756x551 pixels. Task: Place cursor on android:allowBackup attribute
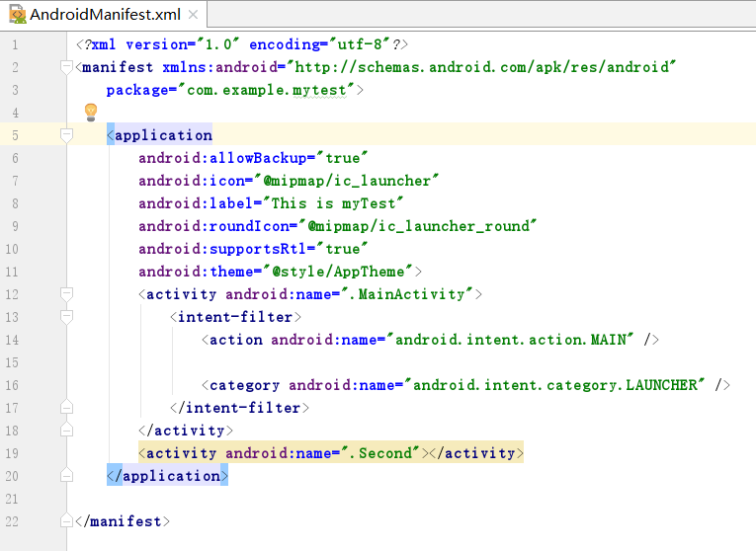tap(222, 158)
